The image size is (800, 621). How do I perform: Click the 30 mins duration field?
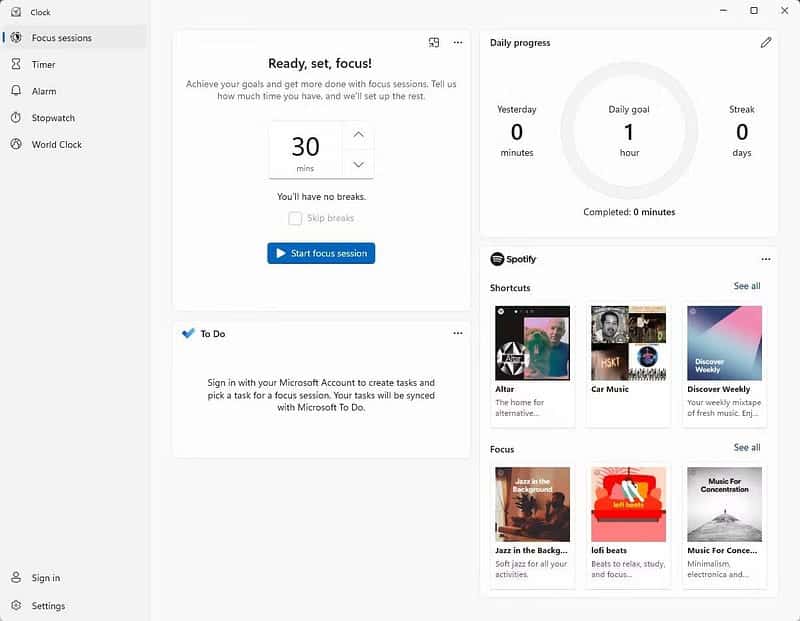coord(305,150)
